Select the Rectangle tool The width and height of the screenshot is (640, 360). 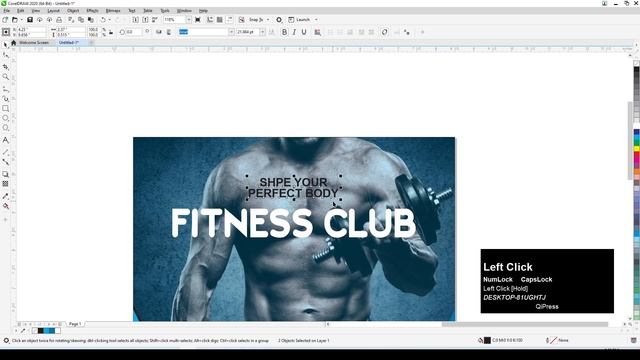pos(6,109)
